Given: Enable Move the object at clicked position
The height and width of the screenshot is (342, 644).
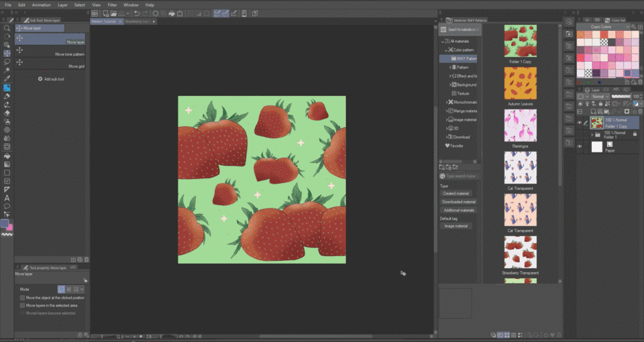Looking at the screenshot, I should click(x=22, y=298).
